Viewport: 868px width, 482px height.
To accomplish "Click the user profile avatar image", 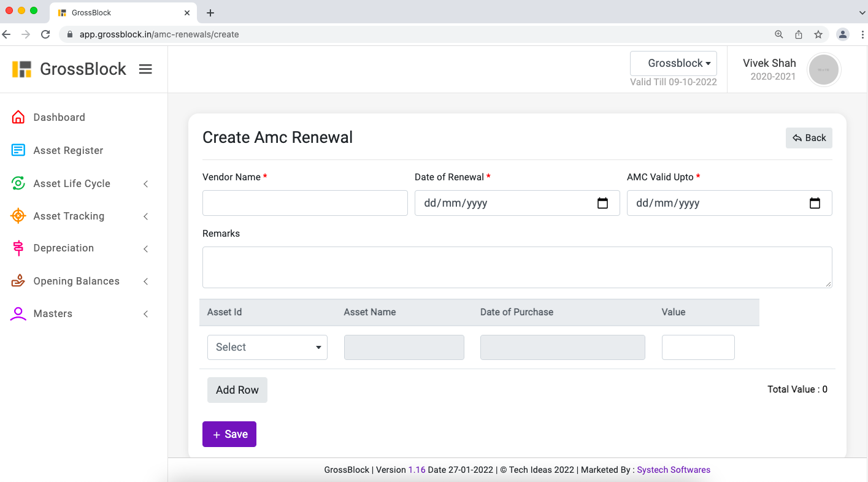I will (x=823, y=70).
